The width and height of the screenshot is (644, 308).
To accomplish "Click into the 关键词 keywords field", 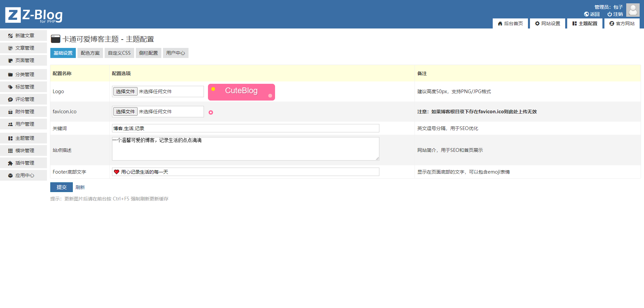I will click(245, 128).
